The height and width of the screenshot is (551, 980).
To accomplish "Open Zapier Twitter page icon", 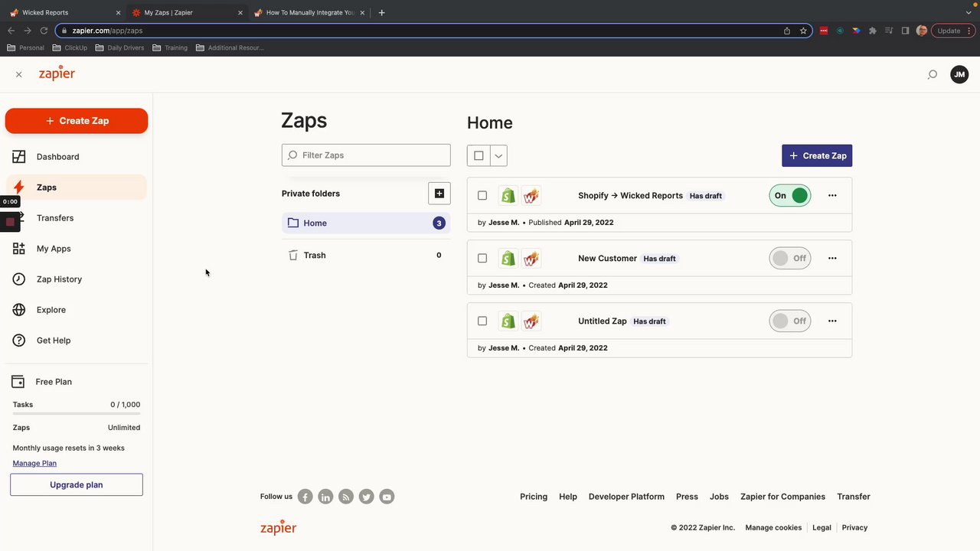I will point(367,497).
